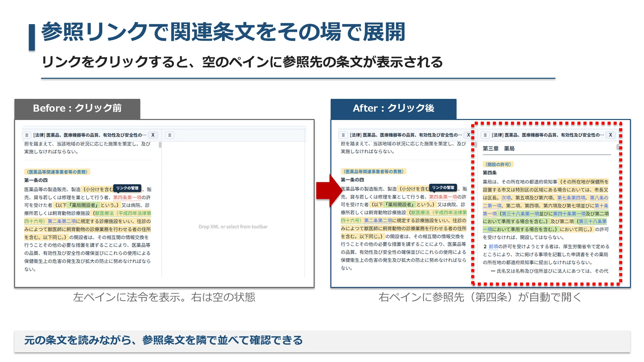Select the law title tab in After right pane
This screenshot has width=644, height=362.
[x=547, y=135]
